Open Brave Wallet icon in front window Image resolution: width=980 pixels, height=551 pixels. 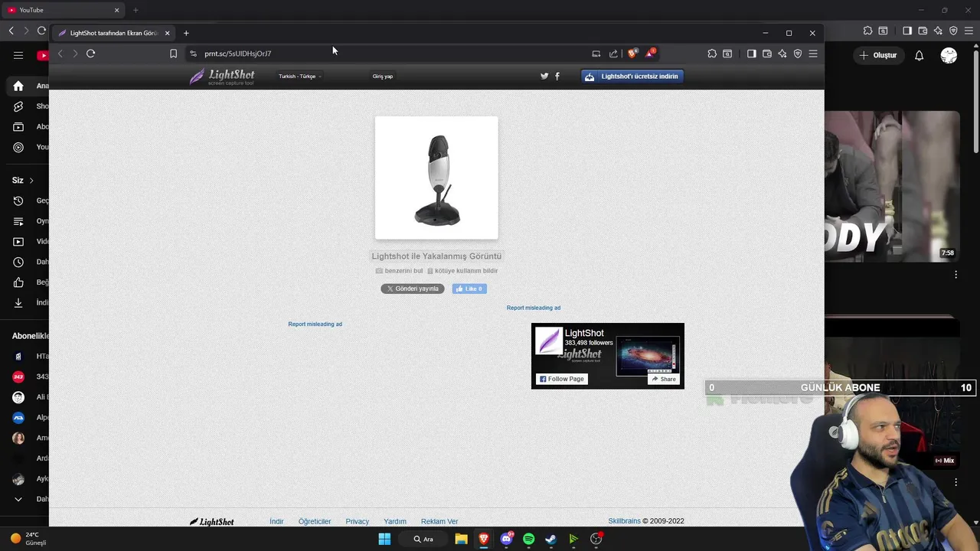766,54
